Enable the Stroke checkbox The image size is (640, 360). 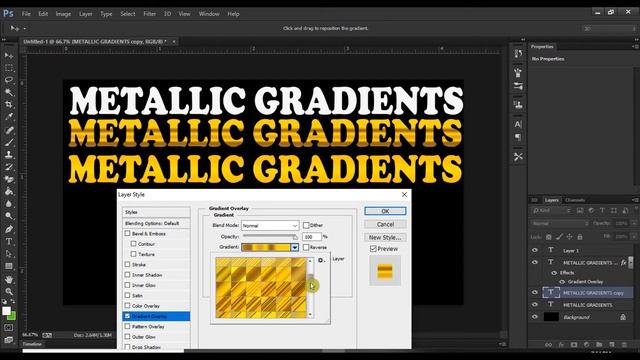pyautogui.click(x=127, y=264)
